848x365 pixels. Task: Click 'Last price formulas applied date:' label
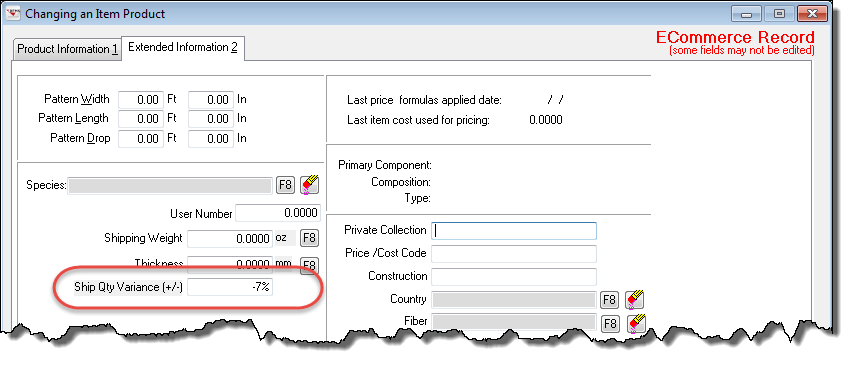425,100
